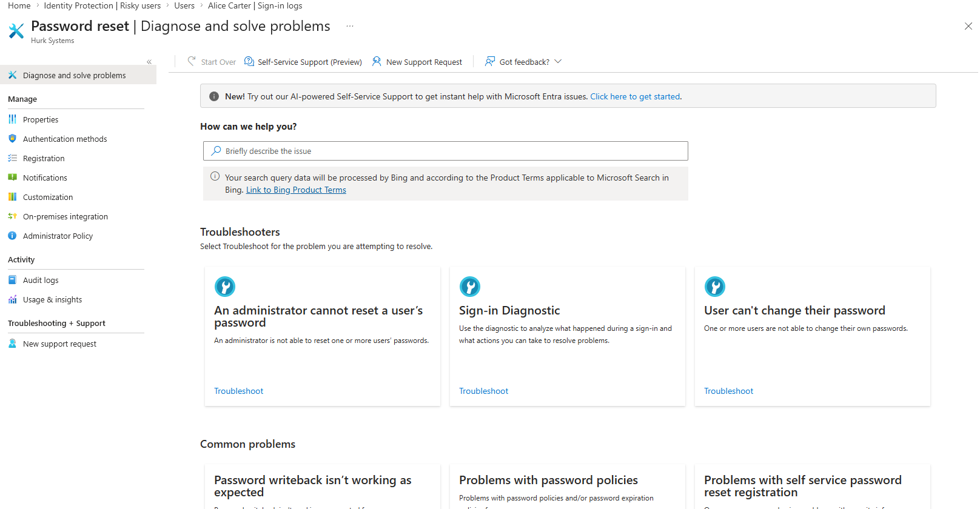Image resolution: width=980 pixels, height=509 pixels.
Task: Click 'Click here to get started' link
Action: pos(635,96)
